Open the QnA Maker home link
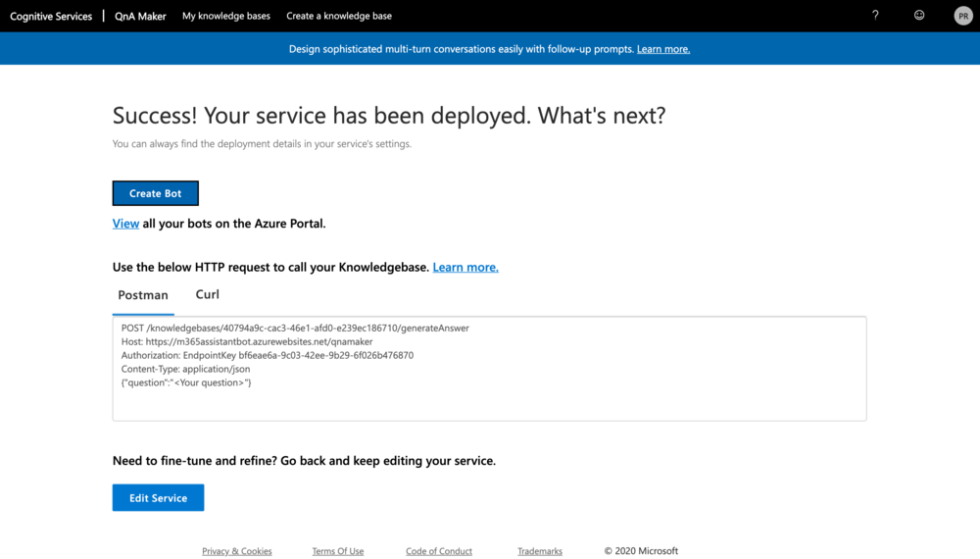Image resolution: width=980 pixels, height=559 pixels. 140,17
